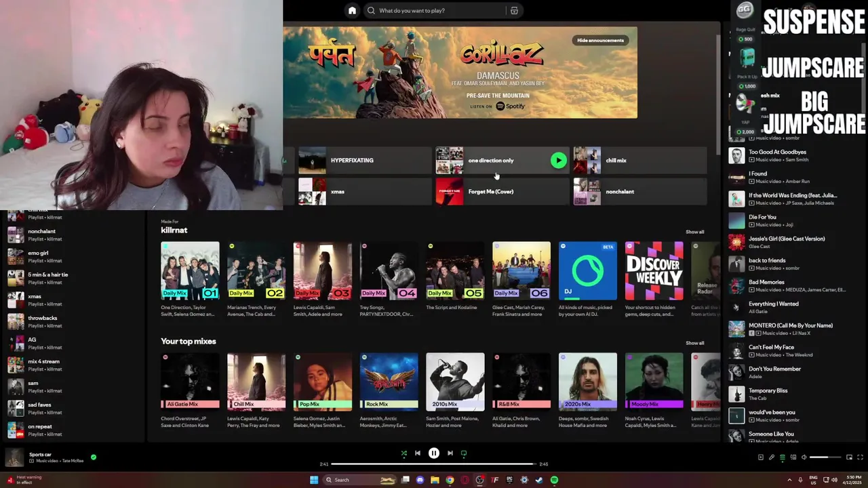The width and height of the screenshot is (868, 488).
Task: Open the Ali Gatie Mix card
Action: (x=190, y=390)
